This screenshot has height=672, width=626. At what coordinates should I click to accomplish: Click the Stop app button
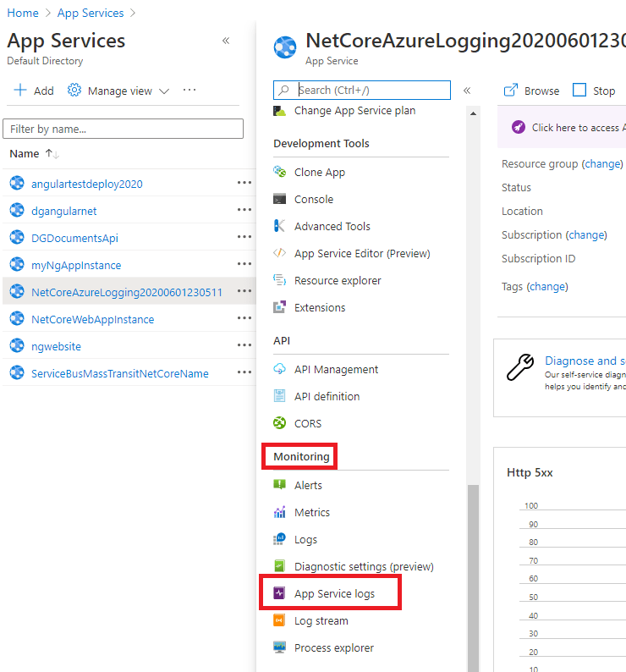pos(594,91)
